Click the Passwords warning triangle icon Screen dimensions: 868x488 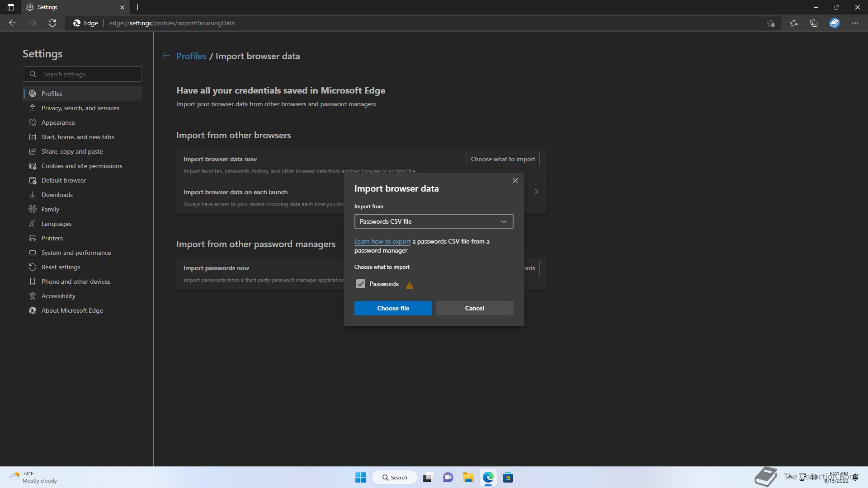(x=410, y=285)
